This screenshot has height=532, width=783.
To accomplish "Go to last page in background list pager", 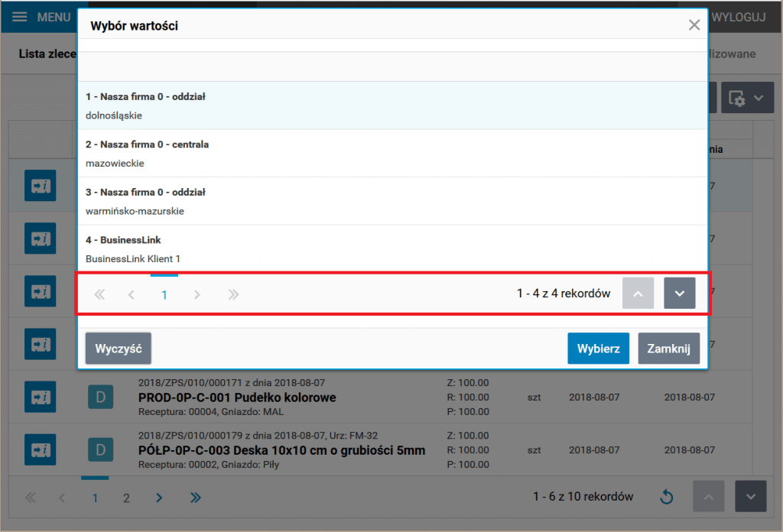I will tap(195, 498).
